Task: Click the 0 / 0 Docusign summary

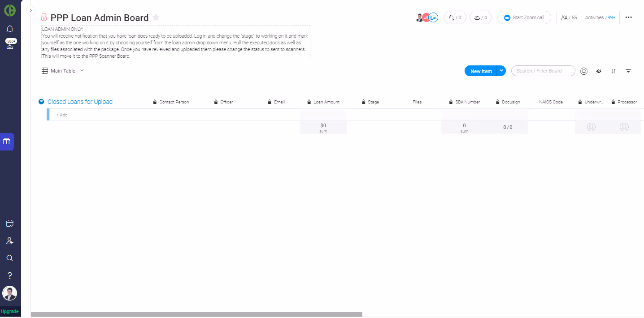Action: coord(508,127)
